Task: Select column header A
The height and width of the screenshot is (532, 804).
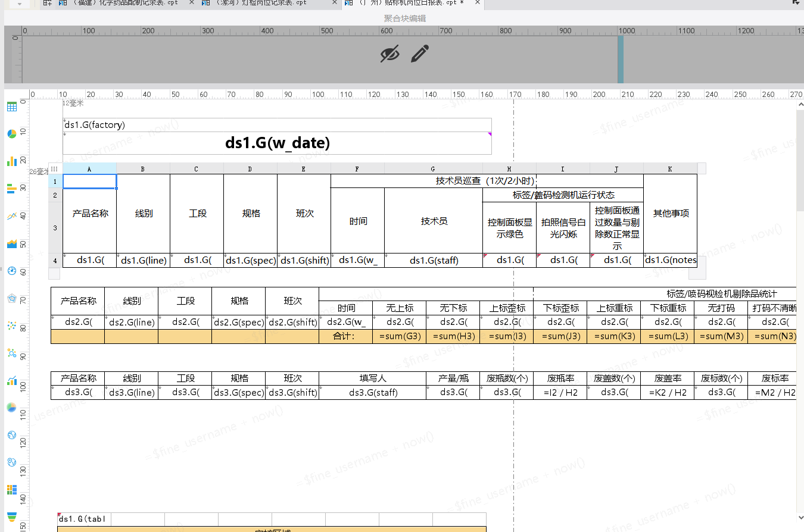Action: click(x=89, y=169)
